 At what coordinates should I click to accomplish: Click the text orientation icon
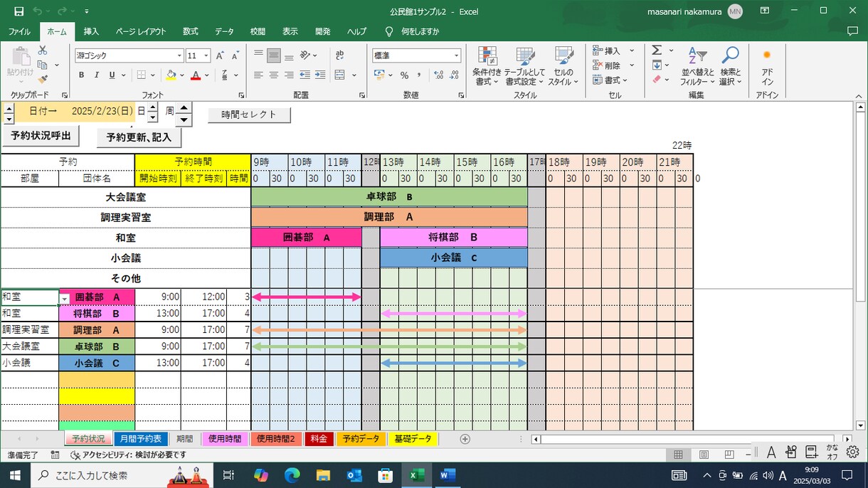tap(305, 55)
